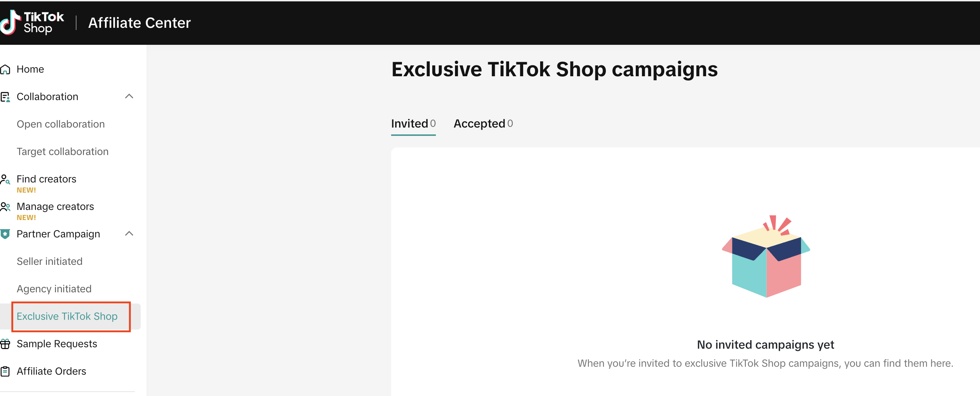Click the TikTok Shop logo

point(32,22)
